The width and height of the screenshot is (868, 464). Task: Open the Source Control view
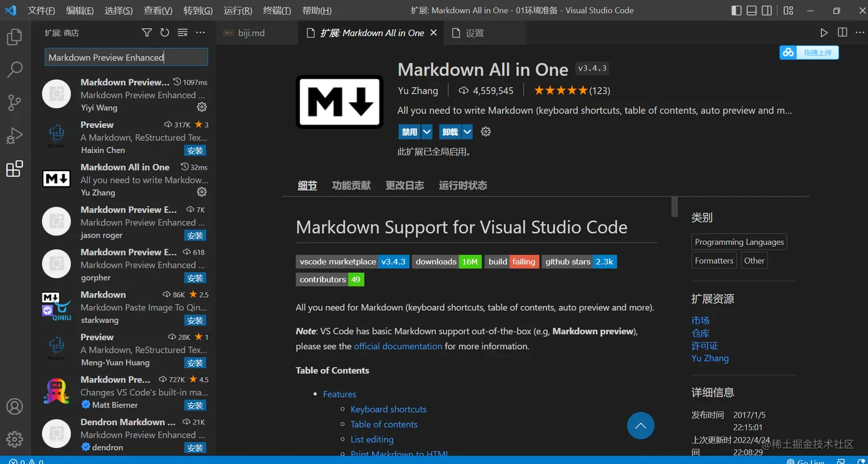point(14,103)
